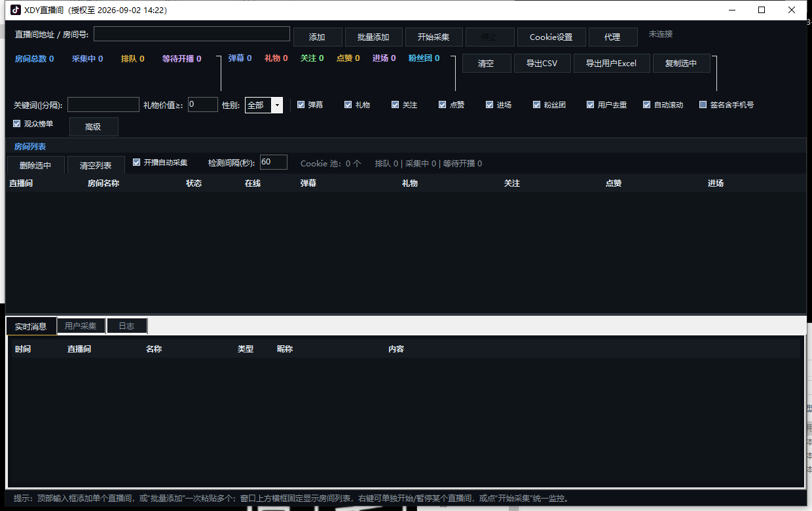Click the 房间名称 column header
812x511 pixels.
click(103, 183)
